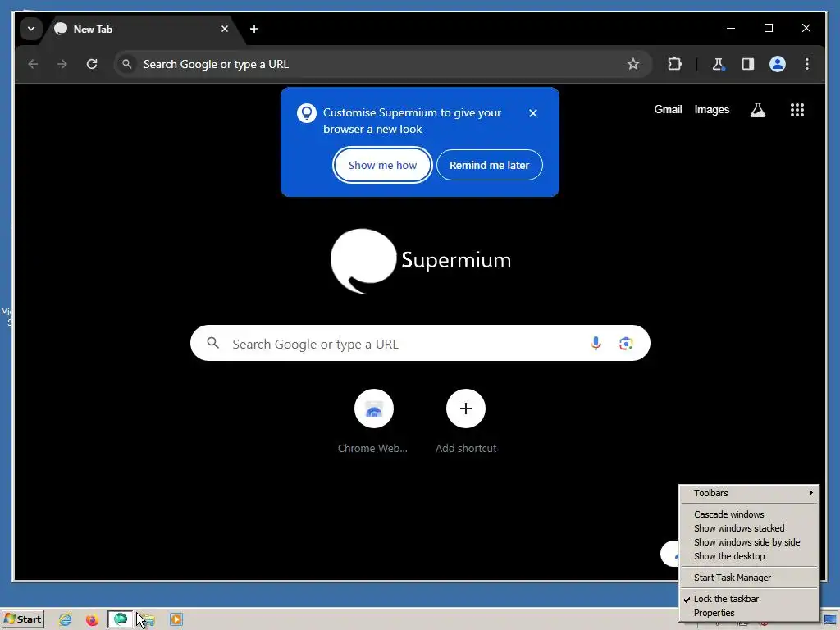
Task: Click Add shortcut button
Action: click(466, 422)
